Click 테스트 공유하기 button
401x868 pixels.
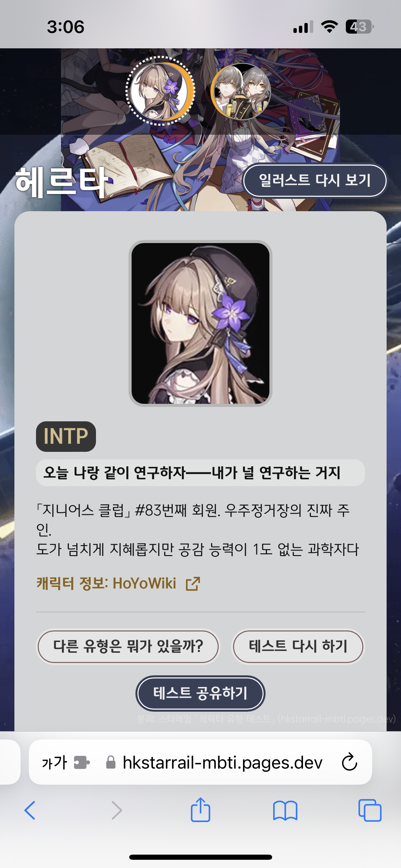200,693
